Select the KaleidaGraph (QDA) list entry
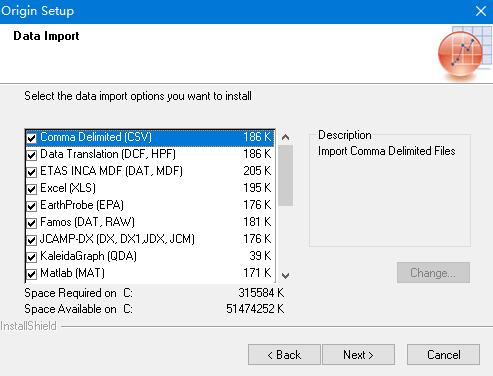 [x=150, y=256]
